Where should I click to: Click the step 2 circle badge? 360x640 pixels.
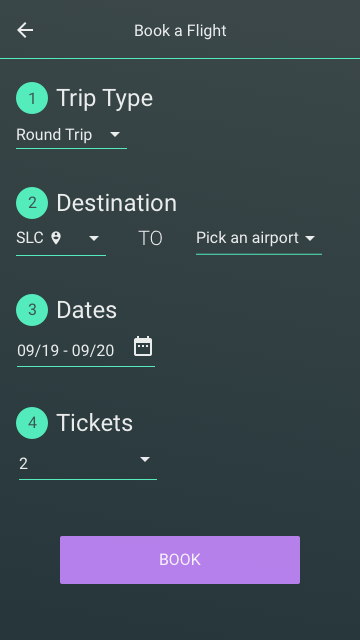pyautogui.click(x=32, y=203)
